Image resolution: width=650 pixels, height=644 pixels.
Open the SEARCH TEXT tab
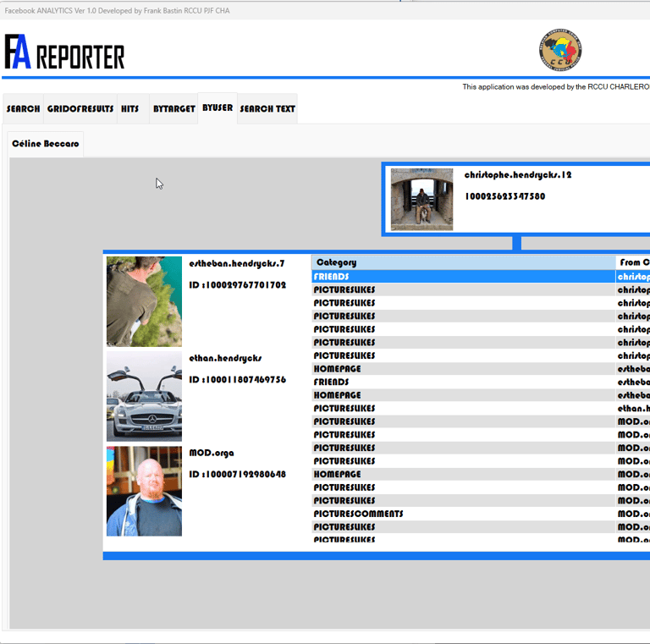(x=267, y=109)
